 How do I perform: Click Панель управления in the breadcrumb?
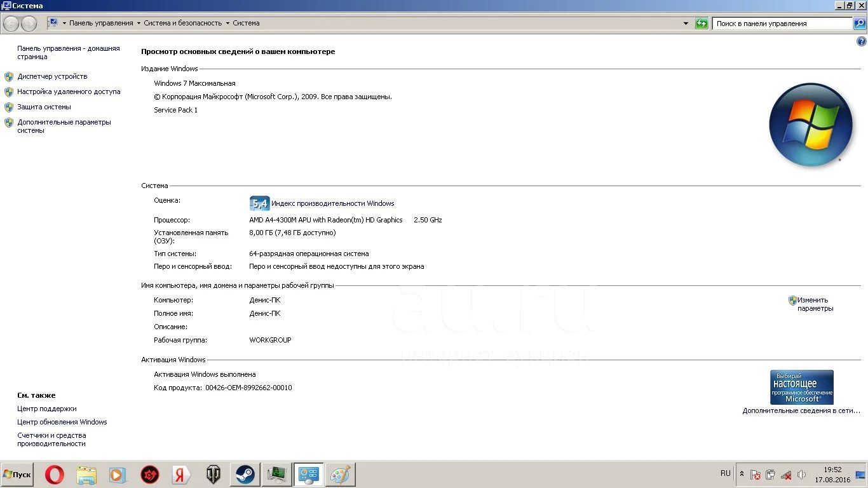[x=101, y=23]
